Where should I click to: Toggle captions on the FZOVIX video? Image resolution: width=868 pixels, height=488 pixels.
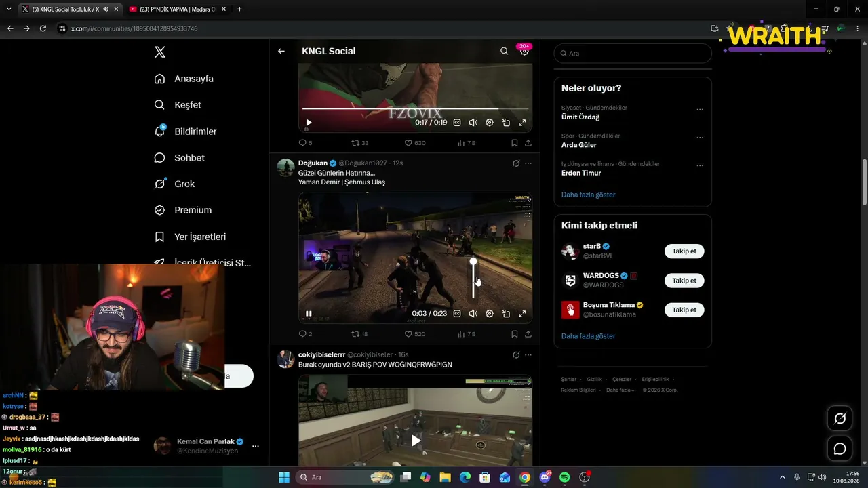coord(457,123)
